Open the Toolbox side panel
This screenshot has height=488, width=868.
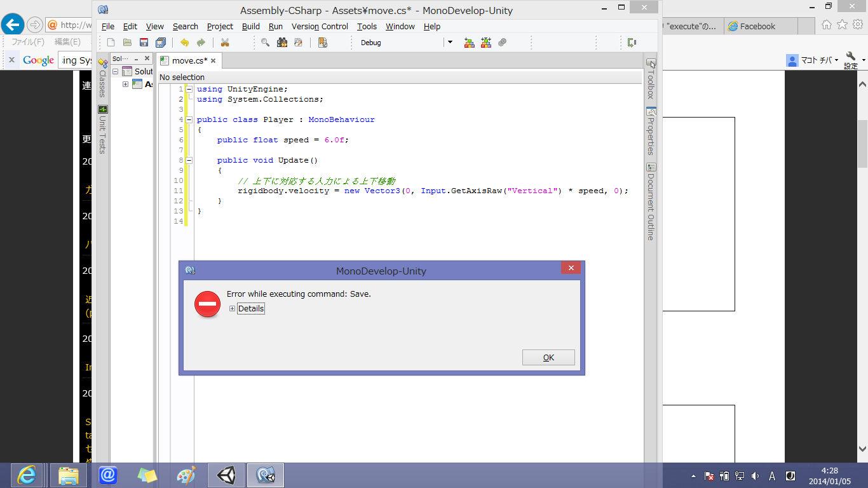(651, 79)
